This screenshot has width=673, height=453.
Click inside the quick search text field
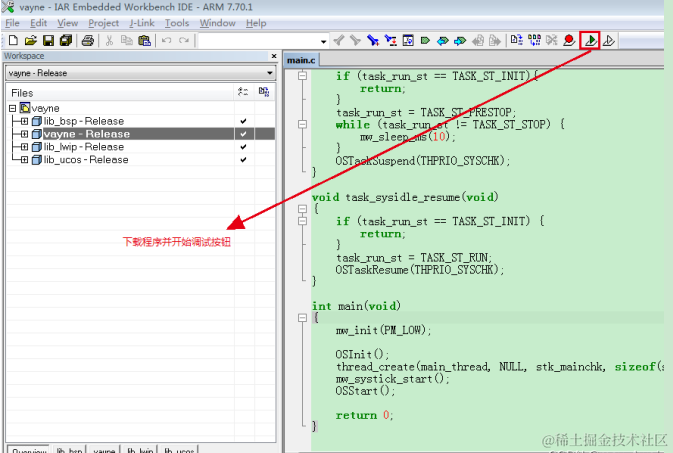259,41
